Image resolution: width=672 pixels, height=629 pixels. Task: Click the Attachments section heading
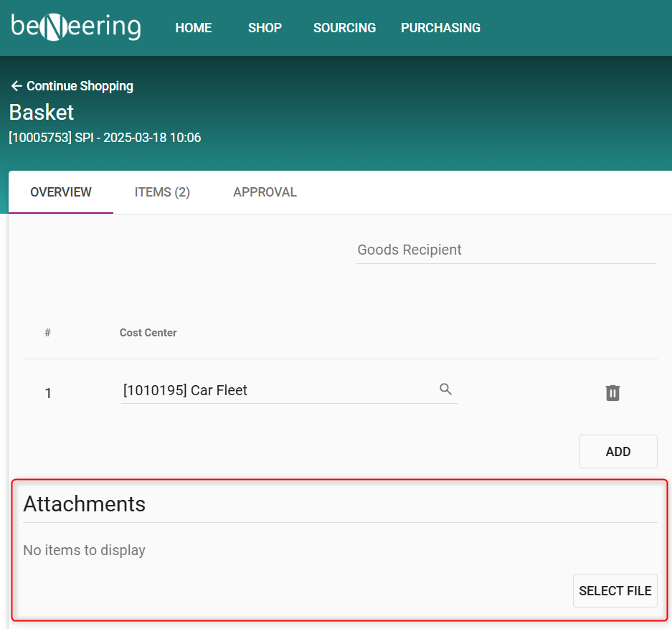85,504
